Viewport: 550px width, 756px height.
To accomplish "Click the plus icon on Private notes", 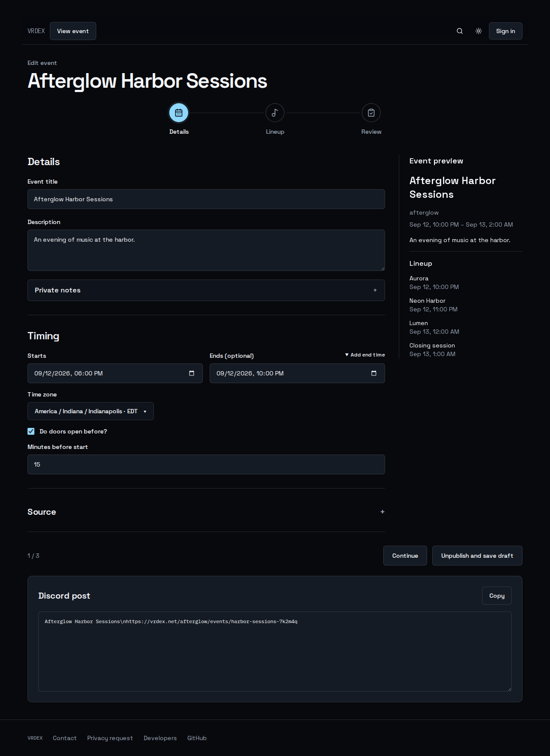I will click(375, 290).
